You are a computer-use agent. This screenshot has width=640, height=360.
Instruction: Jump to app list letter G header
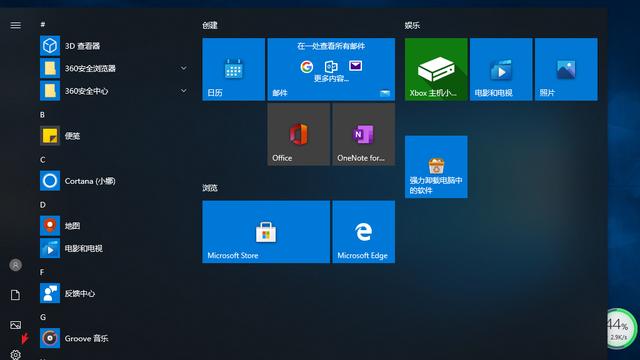43,317
